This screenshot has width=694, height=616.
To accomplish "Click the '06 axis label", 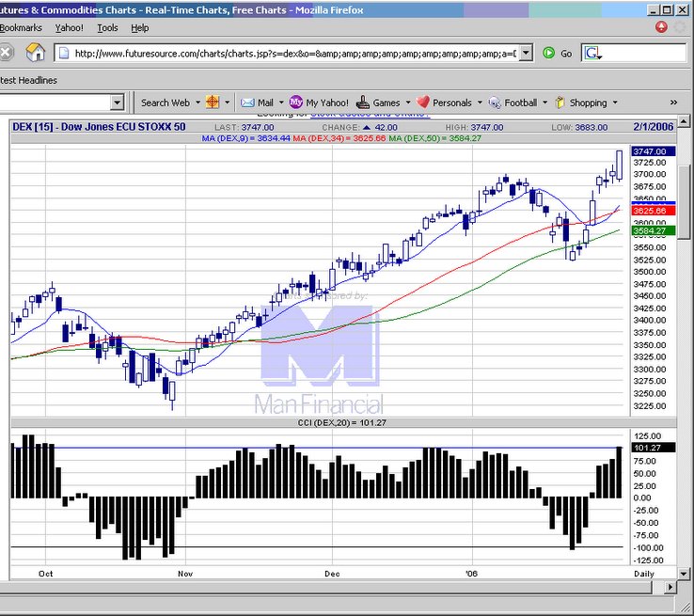I will 472,574.
